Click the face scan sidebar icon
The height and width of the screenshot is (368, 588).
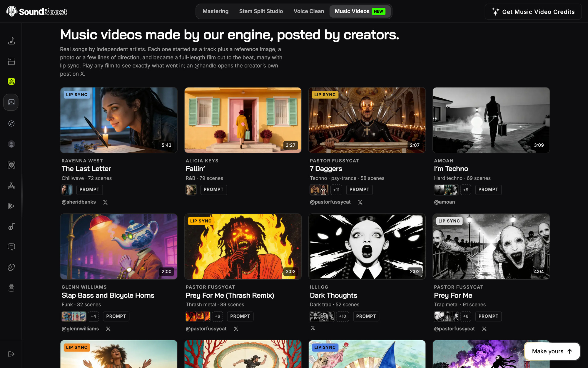pyautogui.click(x=11, y=165)
